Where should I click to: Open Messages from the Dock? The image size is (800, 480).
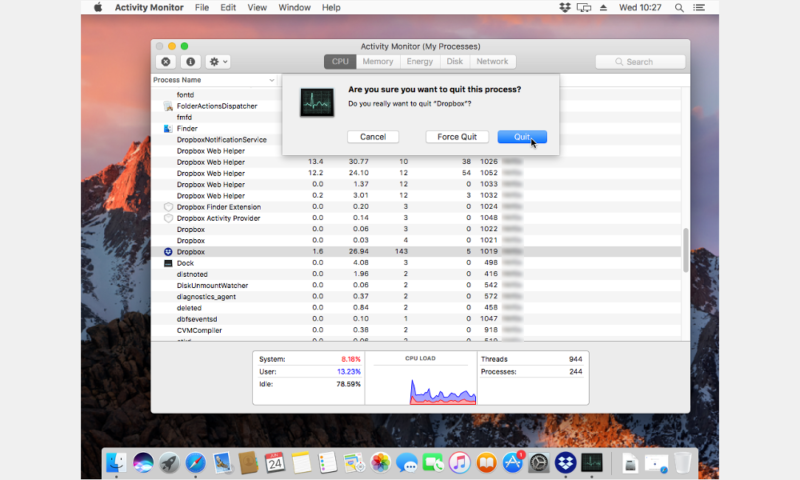(407, 463)
